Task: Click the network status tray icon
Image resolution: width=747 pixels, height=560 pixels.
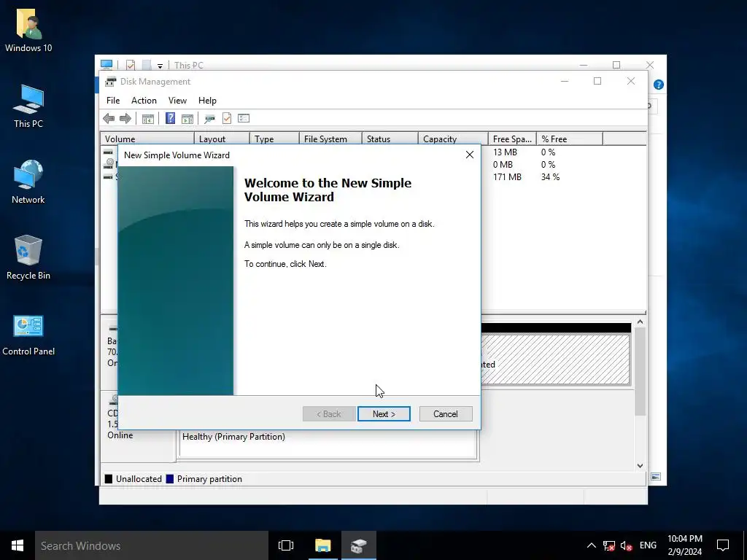Action: pyautogui.click(x=609, y=545)
